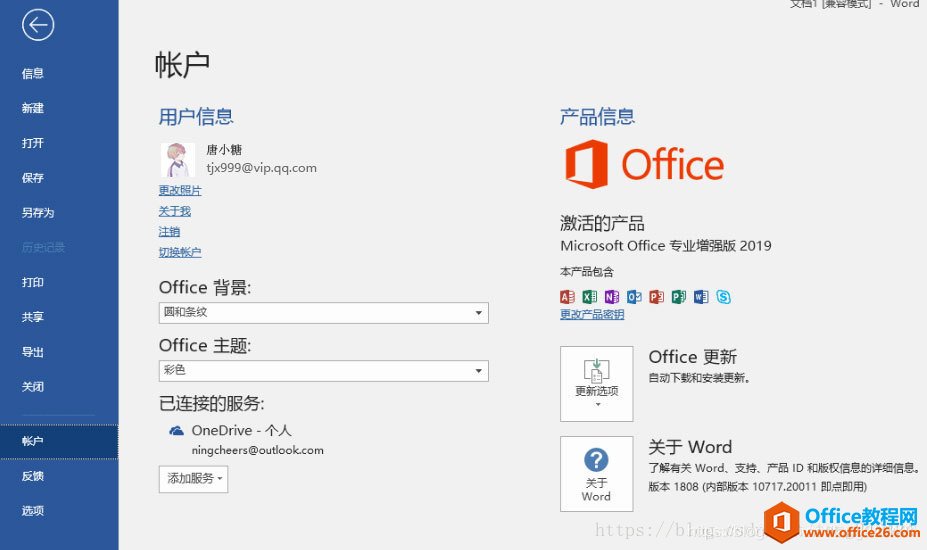This screenshot has height=550, width=927.
Task: Click the Outlook app icon
Action: click(634, 296)
